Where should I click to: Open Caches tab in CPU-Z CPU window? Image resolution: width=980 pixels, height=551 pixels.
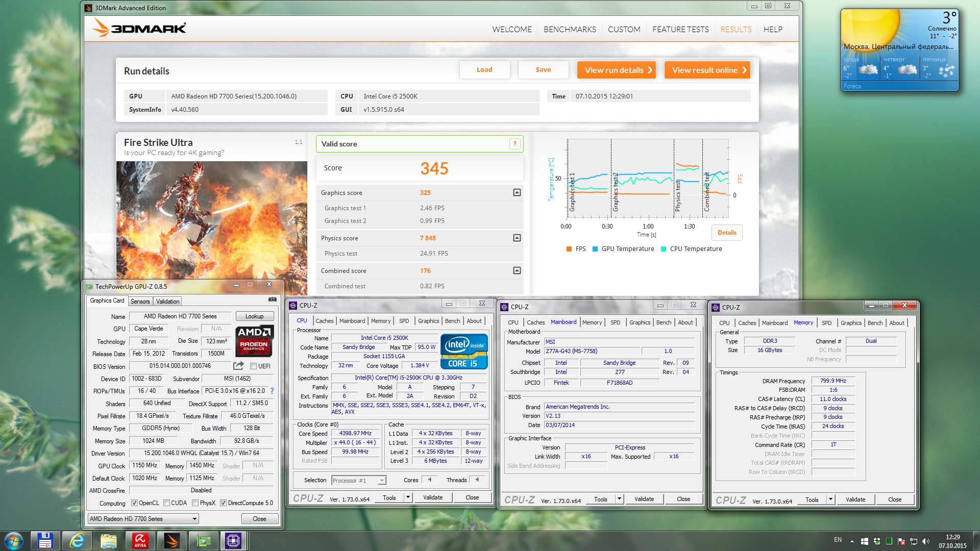(324, 321)
